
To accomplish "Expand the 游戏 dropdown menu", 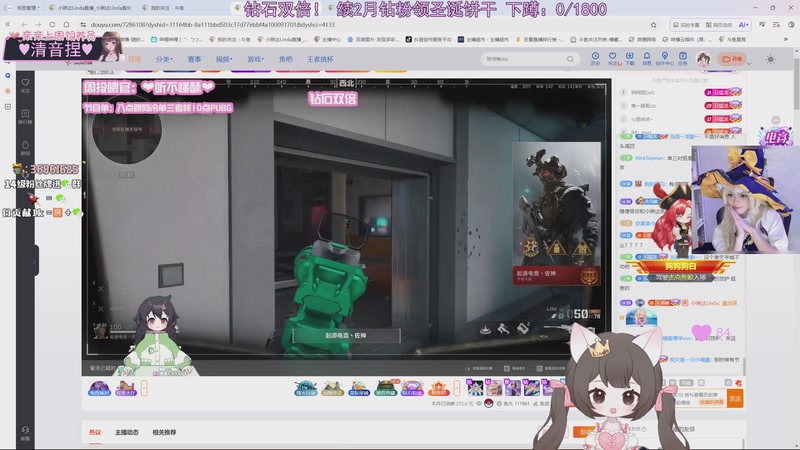I will [255, 59].
